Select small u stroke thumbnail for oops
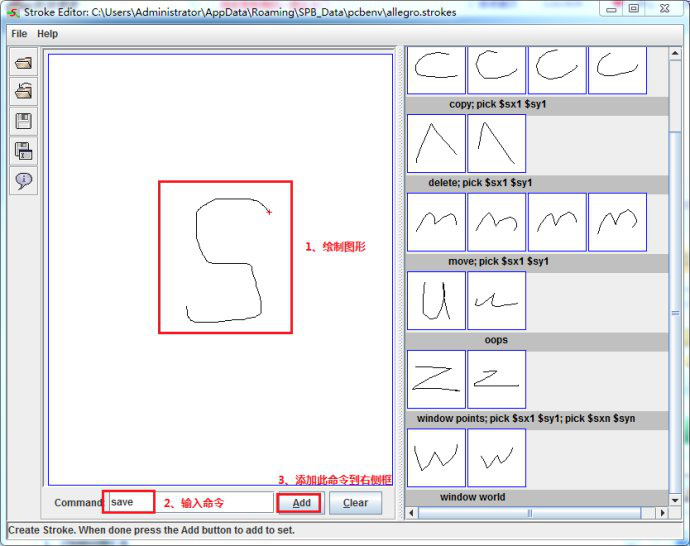 pos(496,300)
